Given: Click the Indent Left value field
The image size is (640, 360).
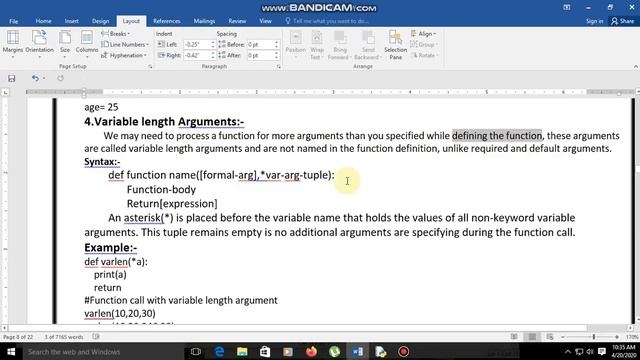Looking at the screenshot, I should coord(196,44).
